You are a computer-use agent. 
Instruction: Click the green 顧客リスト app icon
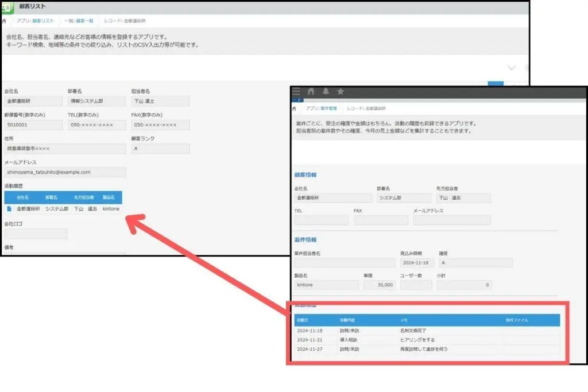(x=8, y=7)
